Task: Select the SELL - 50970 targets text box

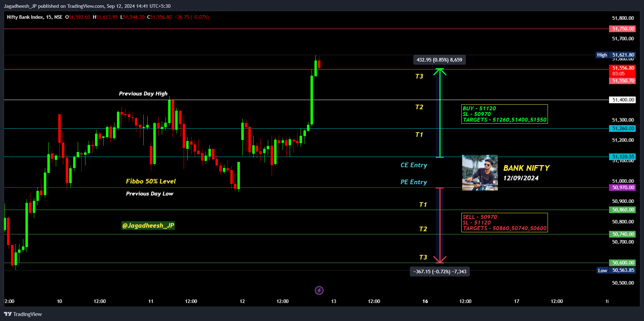Action: coord(504,222)
